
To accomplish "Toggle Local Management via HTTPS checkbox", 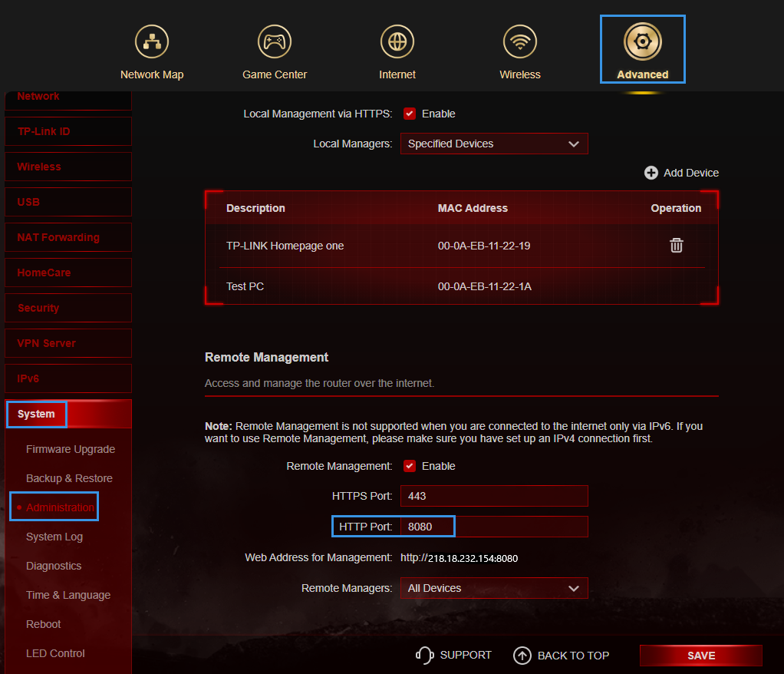I will pos(410,114).
